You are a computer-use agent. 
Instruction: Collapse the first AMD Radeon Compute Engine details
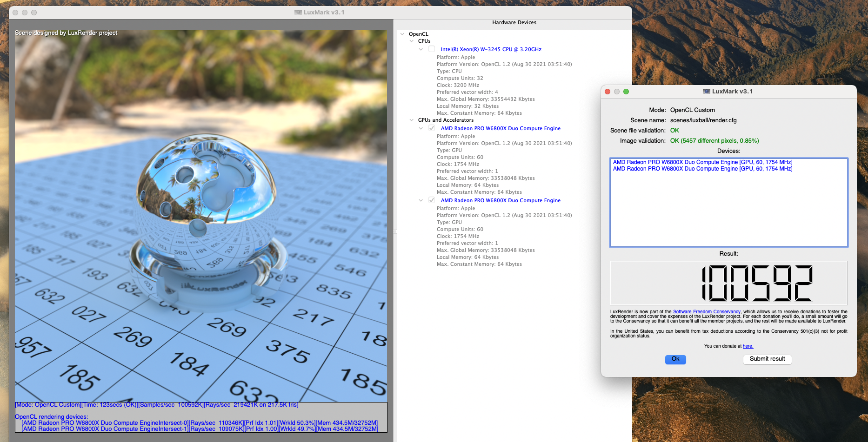(x=421, y=128)
